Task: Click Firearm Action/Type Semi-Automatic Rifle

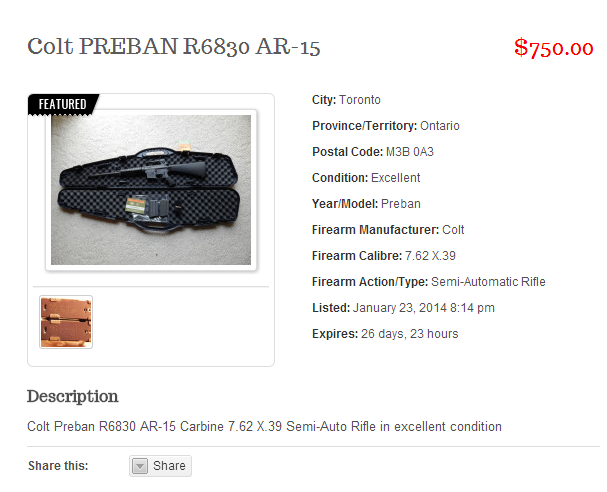Action: click(429, 282)
